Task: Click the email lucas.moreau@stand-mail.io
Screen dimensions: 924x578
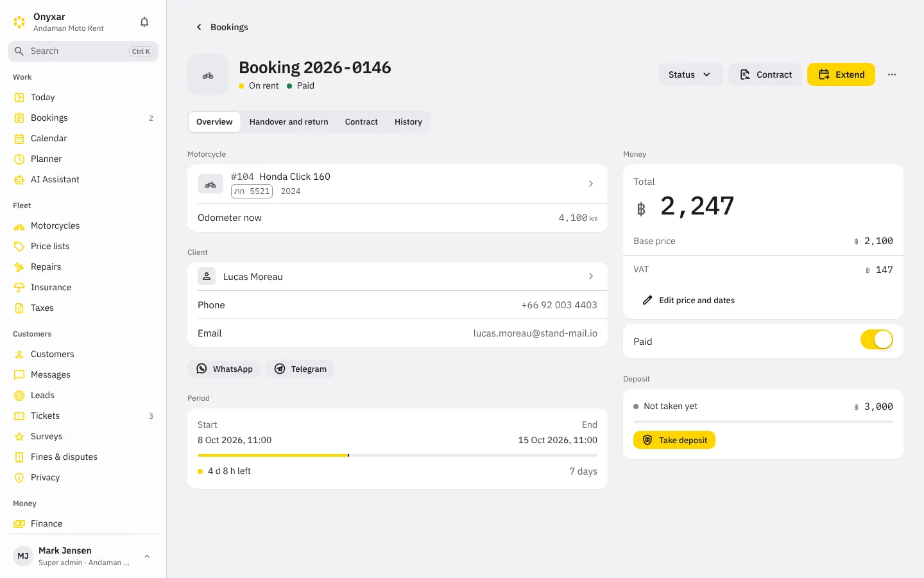Action: pyautogui.click(x=535, y=333)
